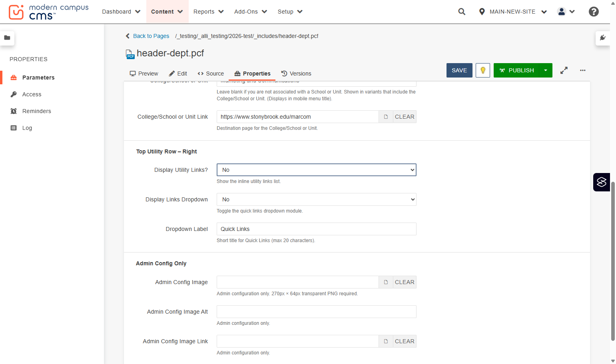Open the Setup menu
Screen dimensions: 616x364
pyautogui.click(x=290, y=12)
